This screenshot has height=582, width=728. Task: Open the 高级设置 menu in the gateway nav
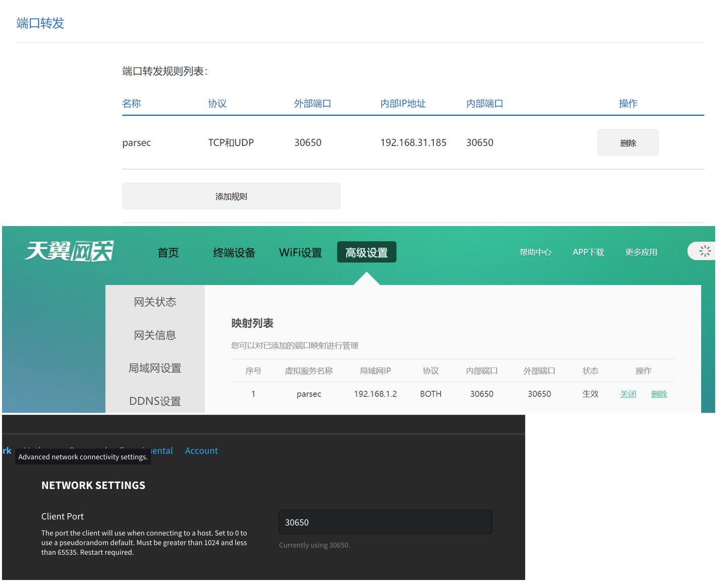point(367,252)
